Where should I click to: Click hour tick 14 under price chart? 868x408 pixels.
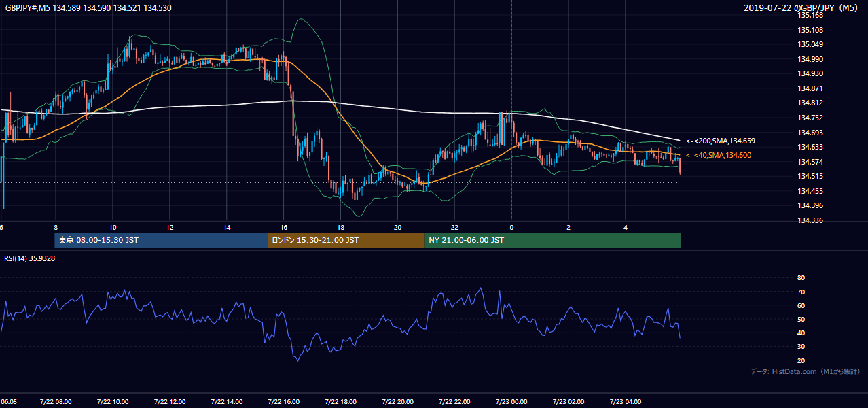point(227,228)
